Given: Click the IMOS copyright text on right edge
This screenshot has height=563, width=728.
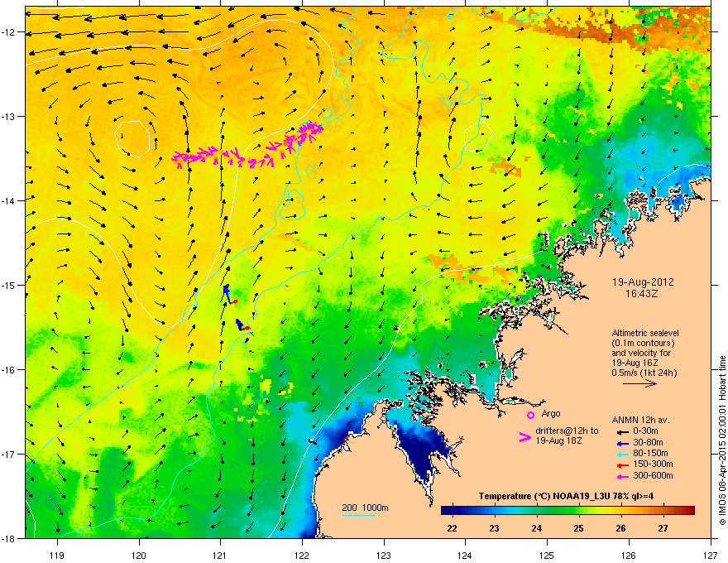Looking at the screenshot, I should click(722, 440).
